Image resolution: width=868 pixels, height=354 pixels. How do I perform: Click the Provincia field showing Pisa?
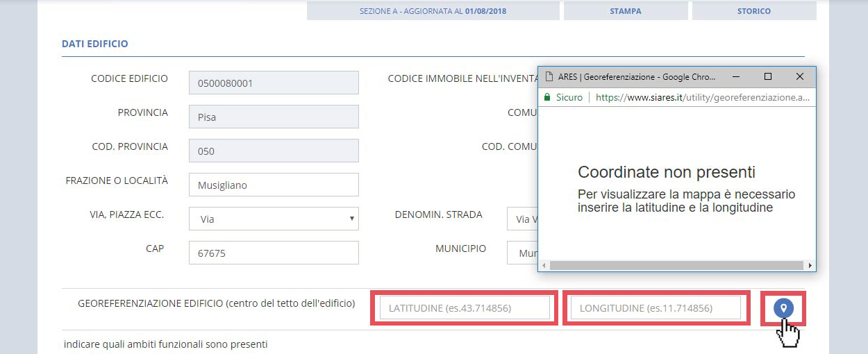pyautogui.click(x=274, y=117)
